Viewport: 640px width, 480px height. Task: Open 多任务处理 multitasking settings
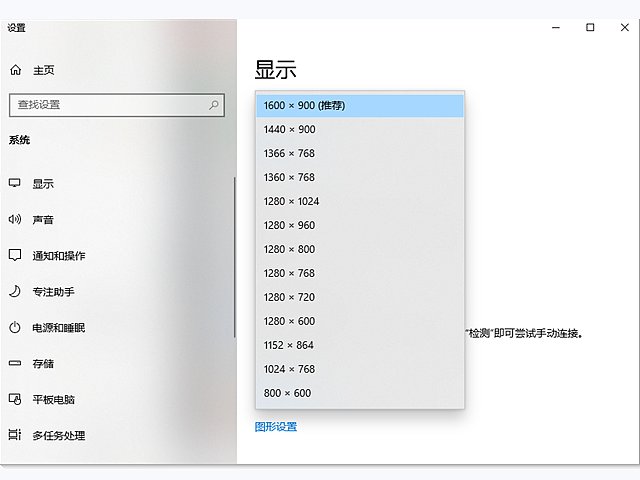coord(59,436)
